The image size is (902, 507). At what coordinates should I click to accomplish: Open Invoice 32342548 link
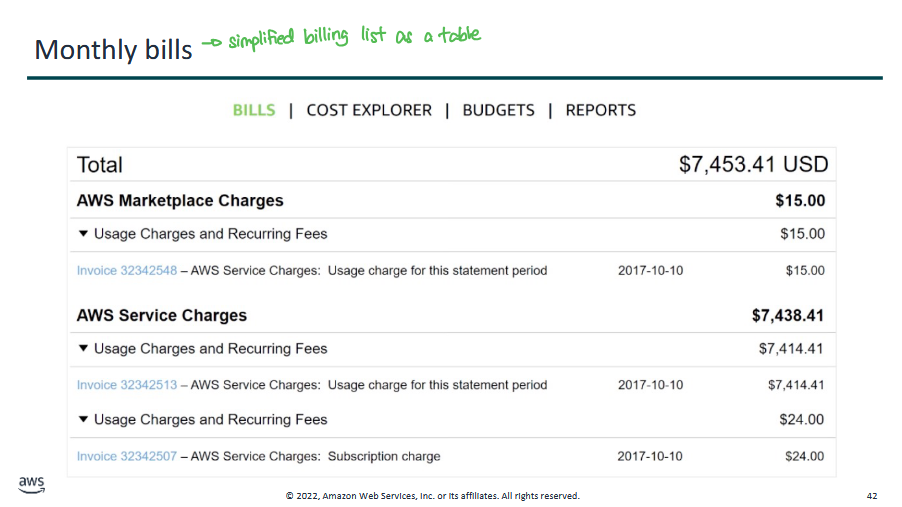pyautogui.click(x=127, y=270)
